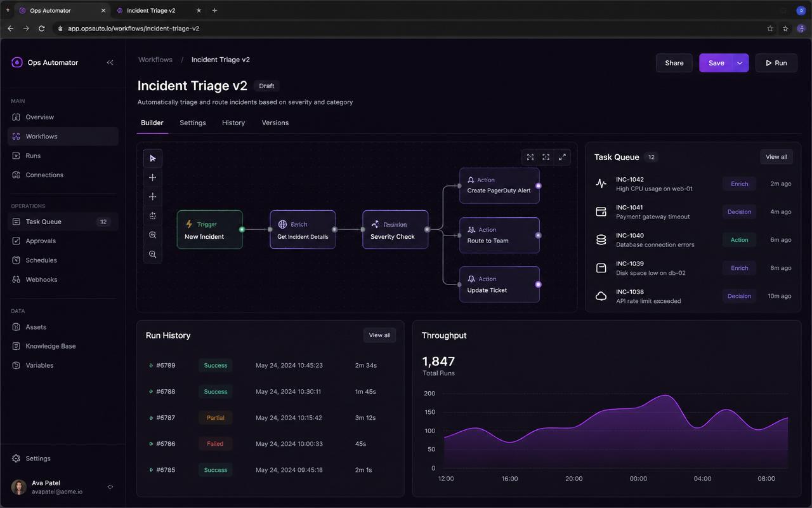Click the 1,847 Total Runs value
Screen dimensions: 812x508
point(438,361)
